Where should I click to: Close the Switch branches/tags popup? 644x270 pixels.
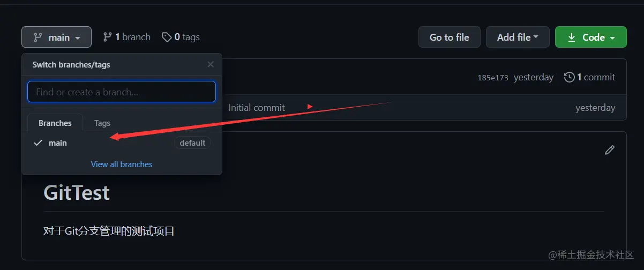[211, 64]
